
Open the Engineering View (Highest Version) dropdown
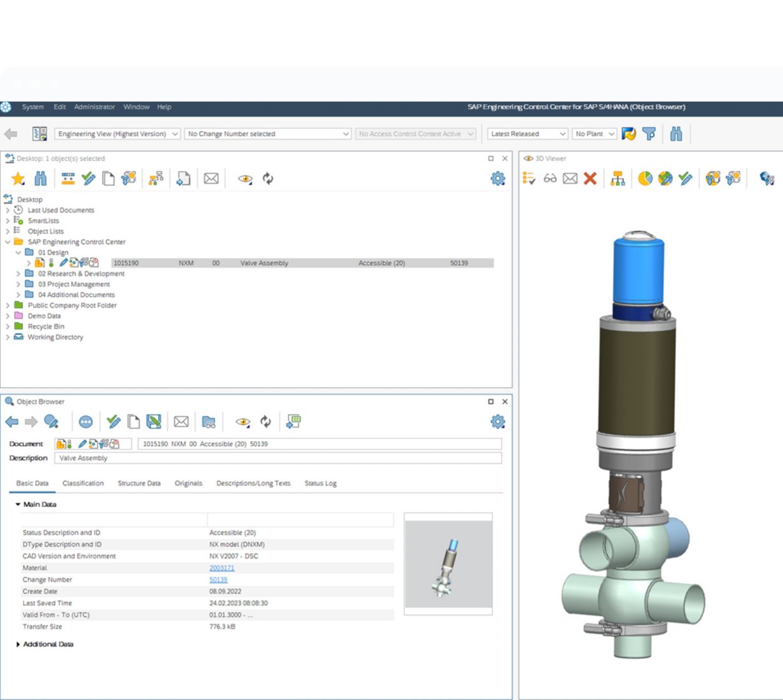[118, 134]
